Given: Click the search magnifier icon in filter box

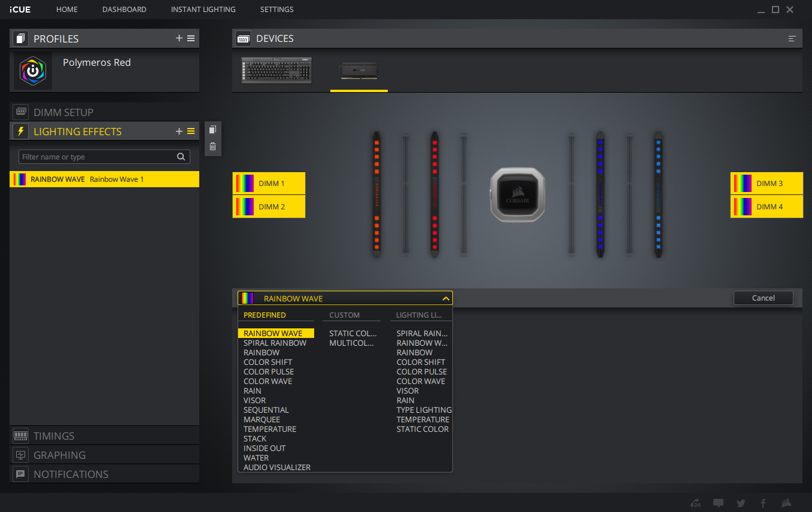Looking at the screenshot, I should pos(181,157).
